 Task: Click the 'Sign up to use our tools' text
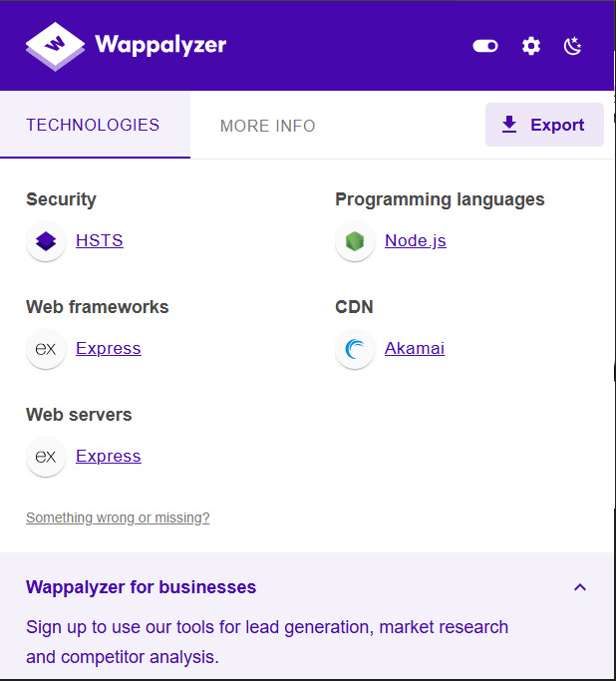(267, 642)
